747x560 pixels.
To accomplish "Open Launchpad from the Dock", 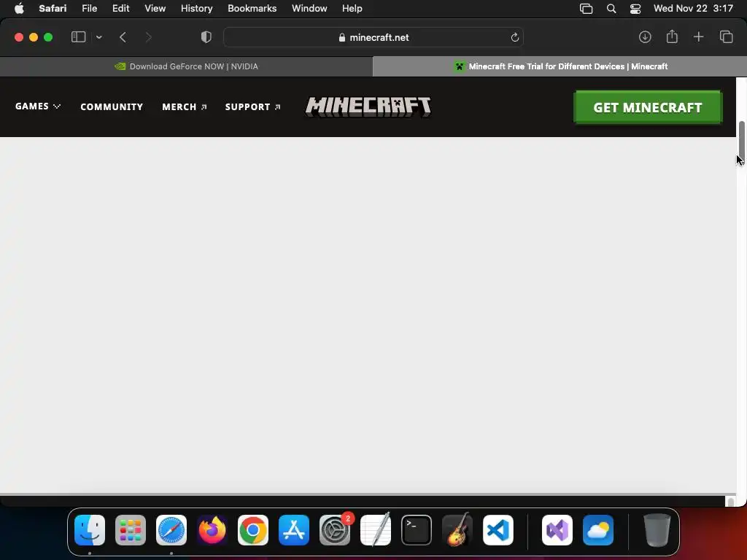I will 131,530.
